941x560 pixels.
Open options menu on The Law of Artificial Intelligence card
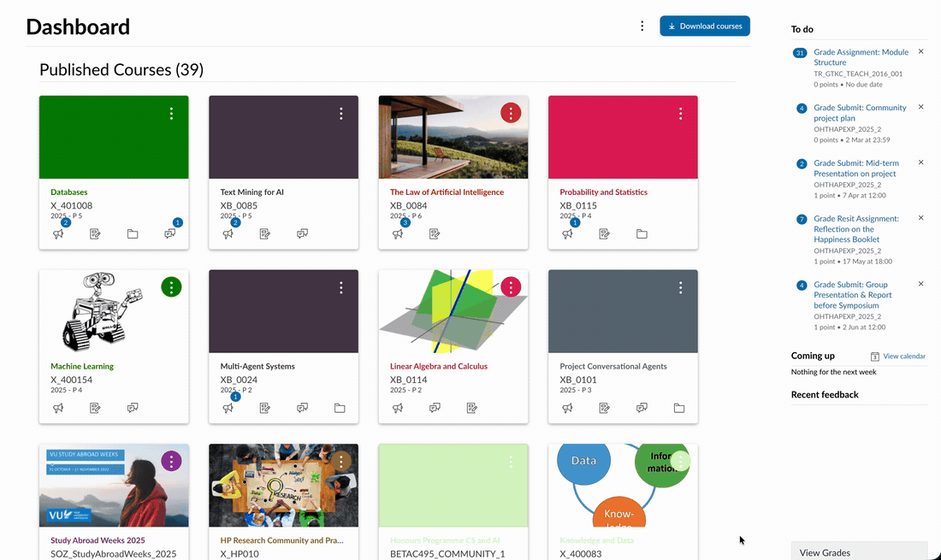click(511, 113)
